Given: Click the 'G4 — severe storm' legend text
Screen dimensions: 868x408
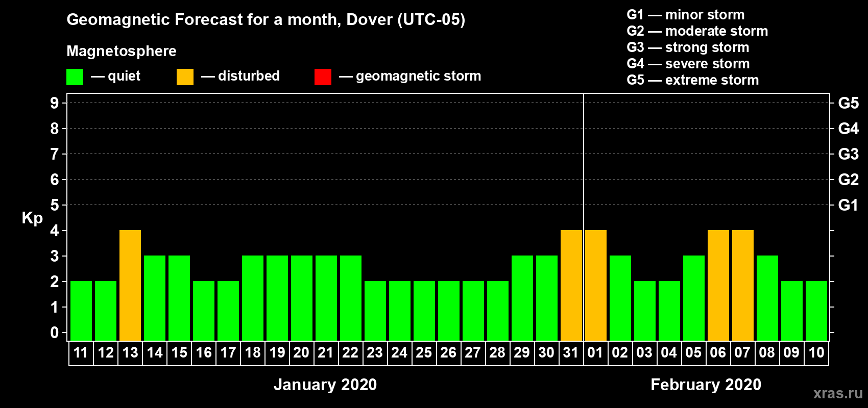Looking at the screenshot, I should pyautogui.click(x=688, y=64).
